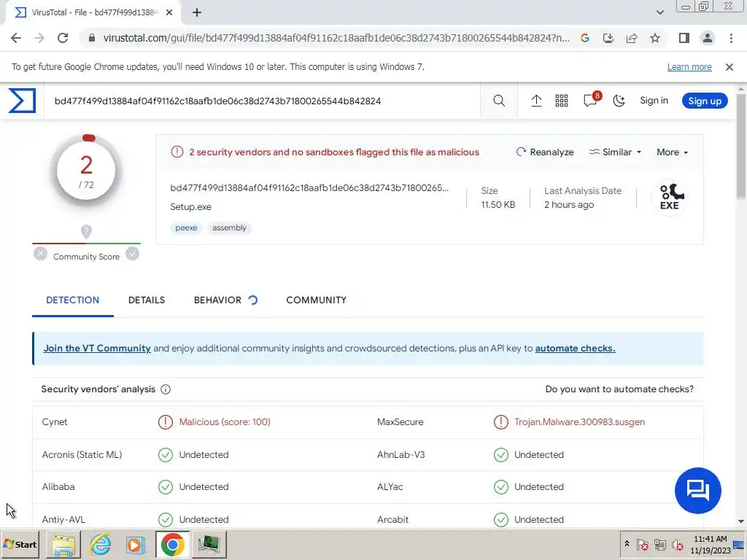747x560 pixels.
Task: Click Trojan.Malware.300983.susgen result text
Action: (579, 422)
